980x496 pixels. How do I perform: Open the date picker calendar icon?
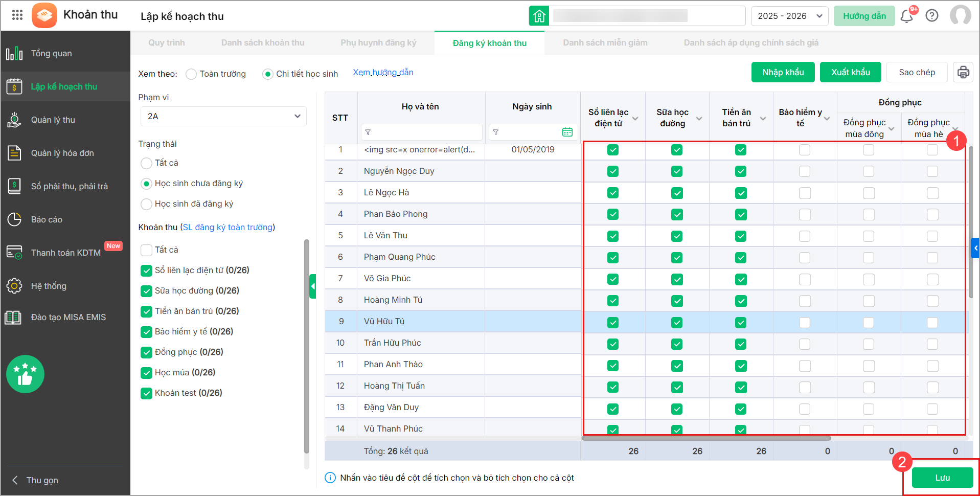point(567,132)
